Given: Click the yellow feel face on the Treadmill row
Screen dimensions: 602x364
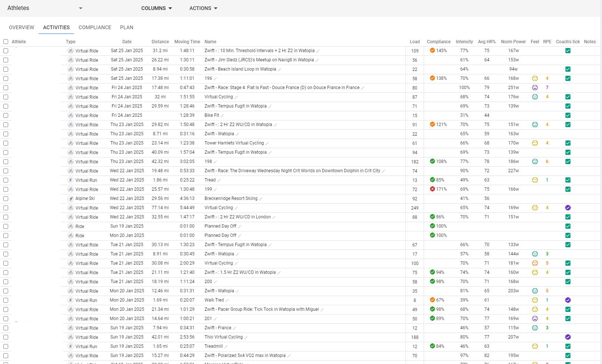Looking at the screenshot, I should click(535, 346).
